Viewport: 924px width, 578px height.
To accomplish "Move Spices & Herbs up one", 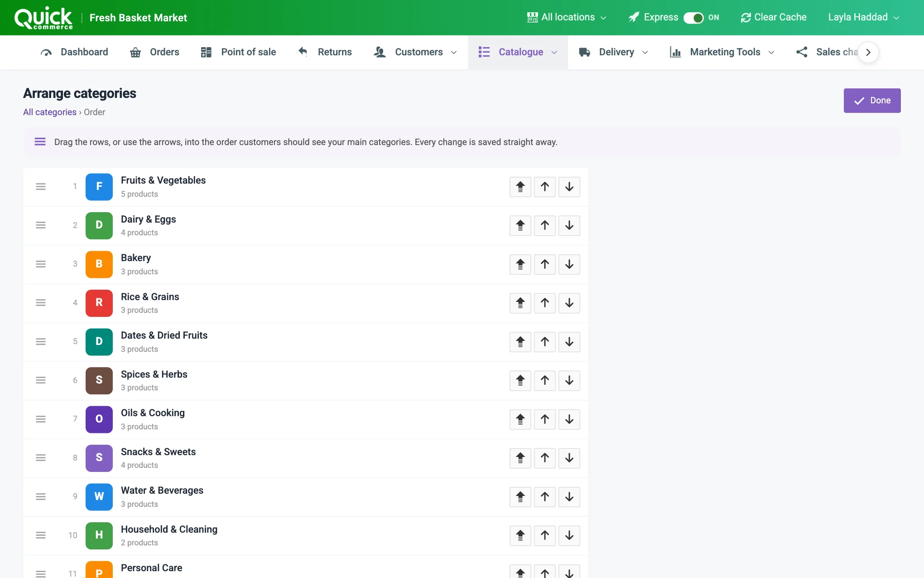I will [x=544, y=380].
